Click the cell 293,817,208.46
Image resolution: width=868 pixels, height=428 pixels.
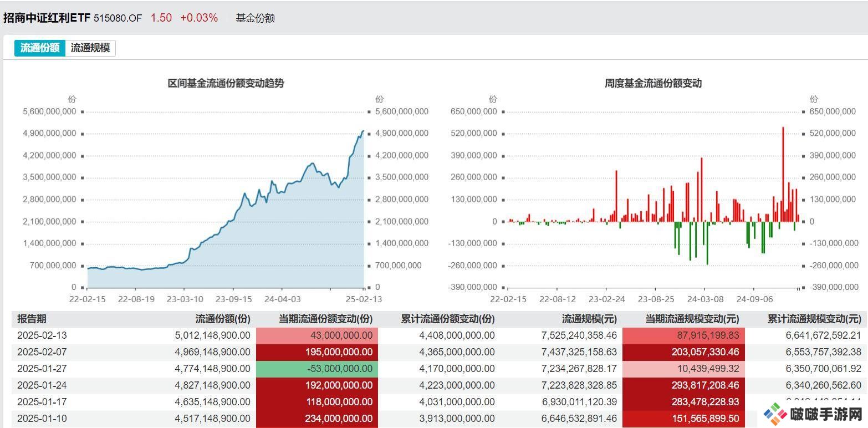pos(683,385)
